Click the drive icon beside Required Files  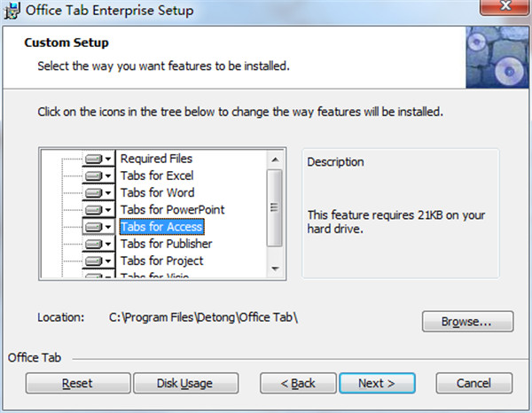[x=94, y=159]
